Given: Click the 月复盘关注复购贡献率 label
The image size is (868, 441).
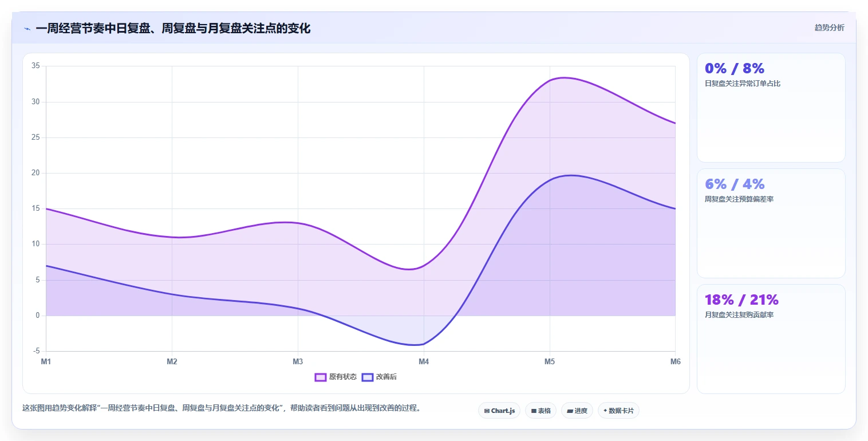Looking at the screenshot, I should (x=739, y=315).
